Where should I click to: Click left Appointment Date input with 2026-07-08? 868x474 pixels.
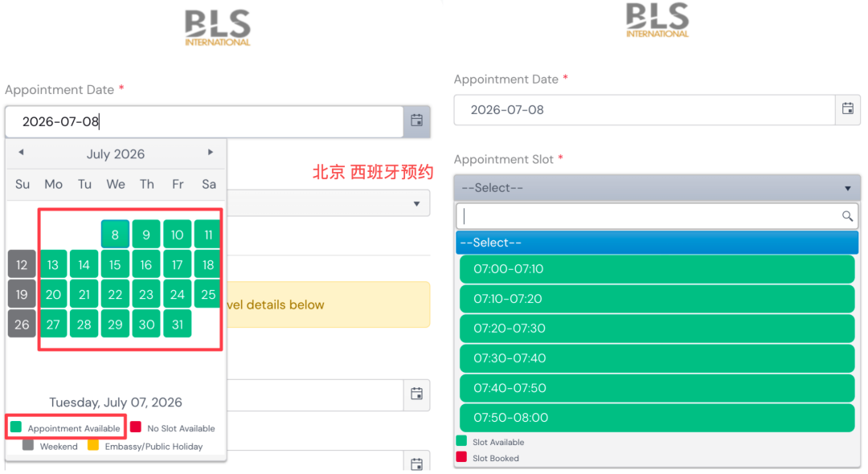(x=204, y=121)
